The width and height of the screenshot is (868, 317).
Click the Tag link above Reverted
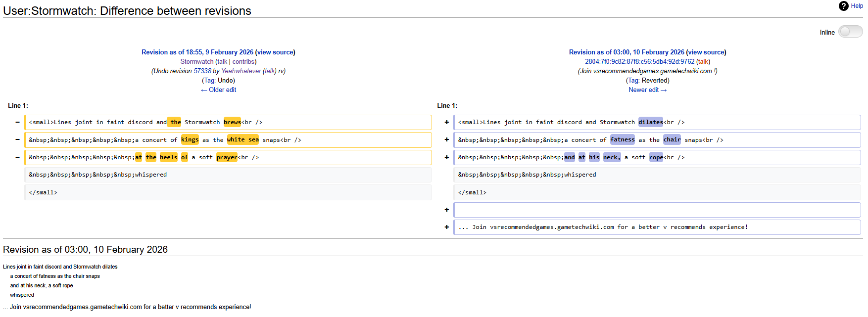click(633, 80)
